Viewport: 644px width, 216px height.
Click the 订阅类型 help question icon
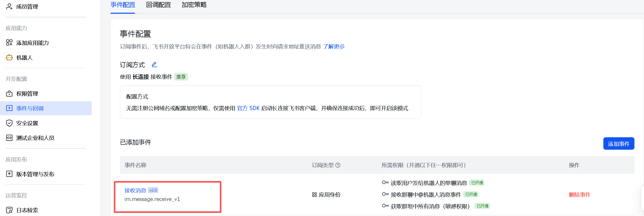[338, 165]
